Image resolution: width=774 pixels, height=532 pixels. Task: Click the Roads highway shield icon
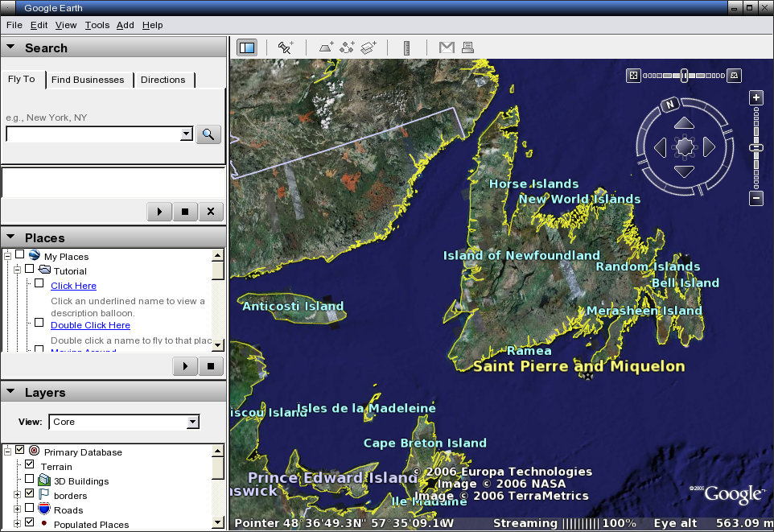coord(44,509)
